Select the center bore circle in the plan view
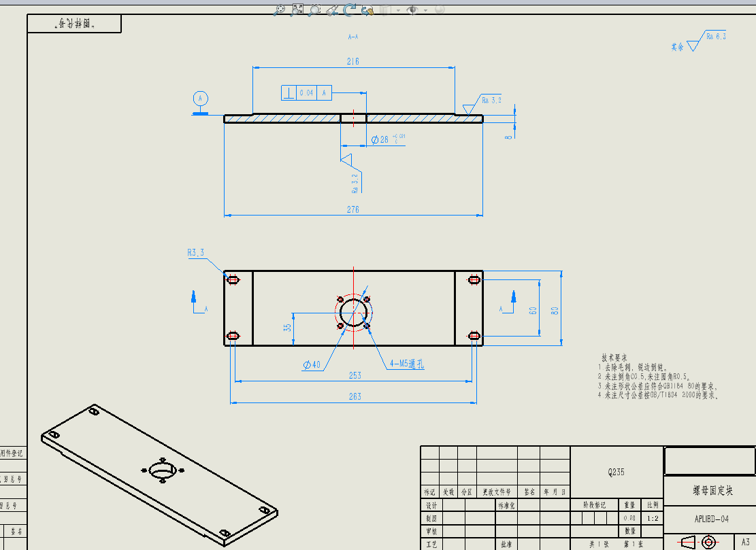This screenshot has height=550, width=756. pyautogui.click(x=353, y=313)
